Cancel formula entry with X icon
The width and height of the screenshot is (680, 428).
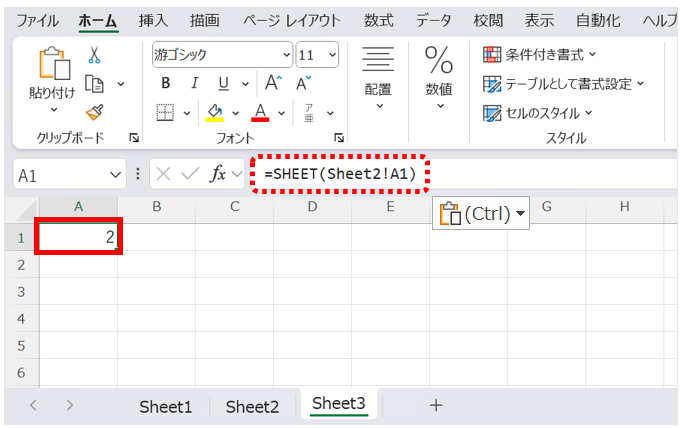pos(163,174)
